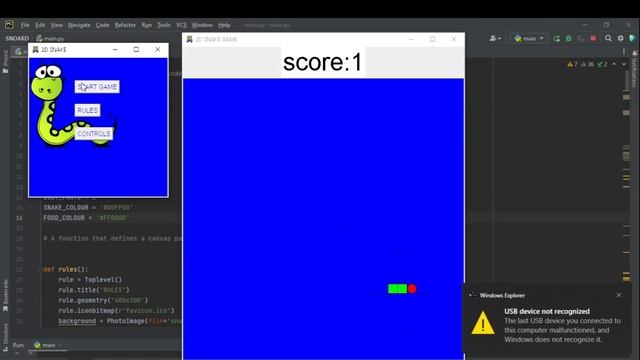Minimize the 2D SNAKE GAME window
Viewport: 640px width, 360px height.
[x=411, y=39]
